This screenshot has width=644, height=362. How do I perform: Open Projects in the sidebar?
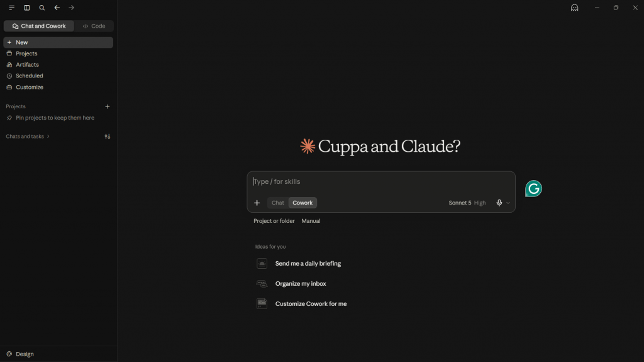(58, 54)
